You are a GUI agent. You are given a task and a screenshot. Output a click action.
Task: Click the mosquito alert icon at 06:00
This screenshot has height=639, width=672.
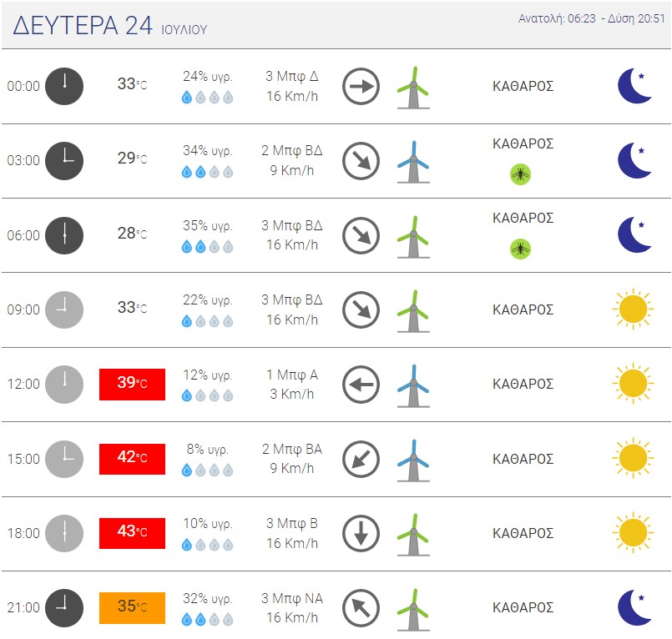pyautogui.click(x=521, y=249)
